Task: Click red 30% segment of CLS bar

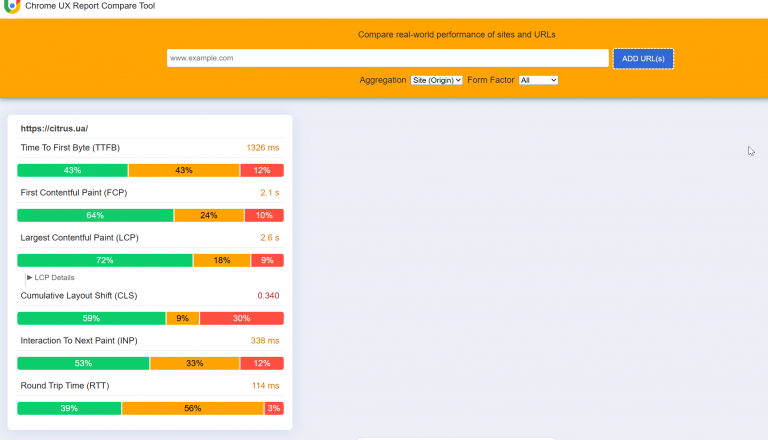Action: [x=242, y=318]
